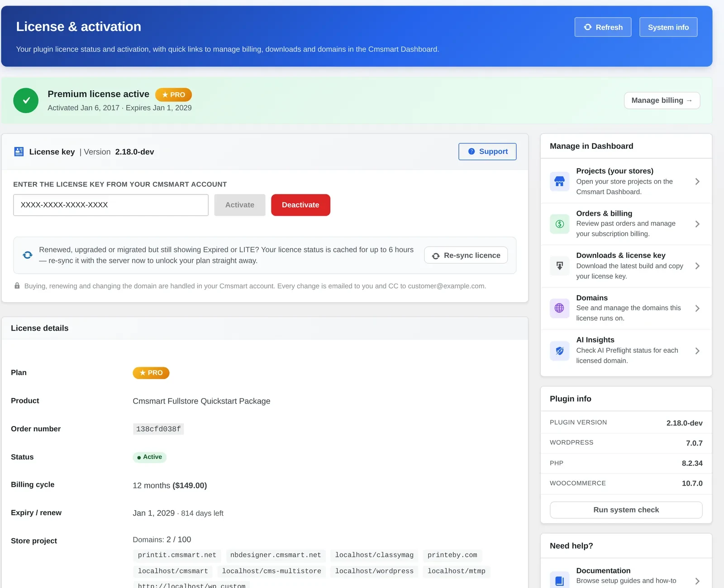Click License details section heading
This screenshot has width=724, height=588.
point(40,328)
